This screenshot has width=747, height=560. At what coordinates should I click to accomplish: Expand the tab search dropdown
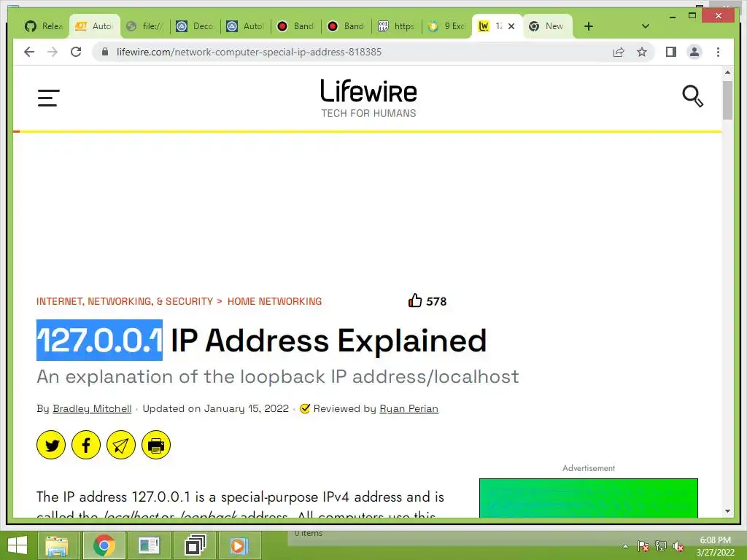645,26
